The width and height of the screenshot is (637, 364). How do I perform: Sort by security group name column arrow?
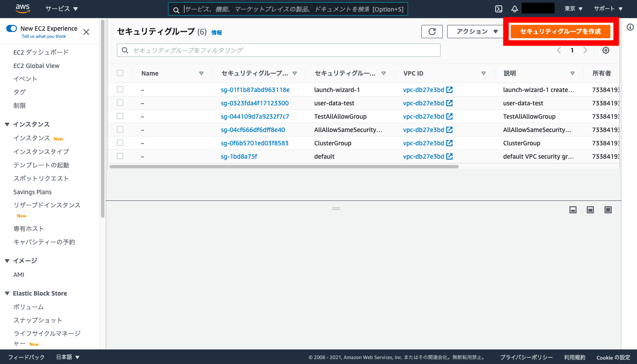click(x=384, y=73)
